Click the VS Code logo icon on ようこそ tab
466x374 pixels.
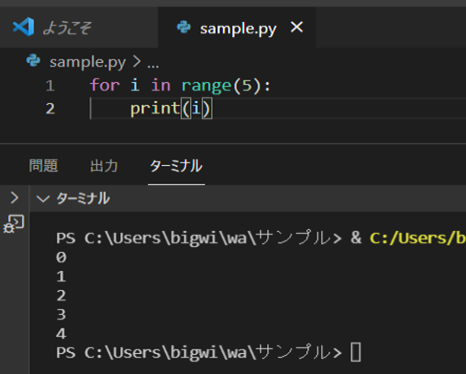23,27
